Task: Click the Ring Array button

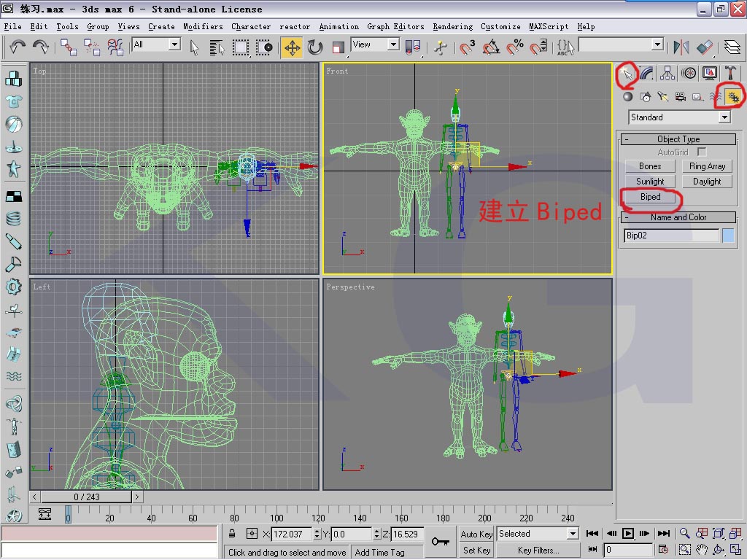Action: click(707, 166)
